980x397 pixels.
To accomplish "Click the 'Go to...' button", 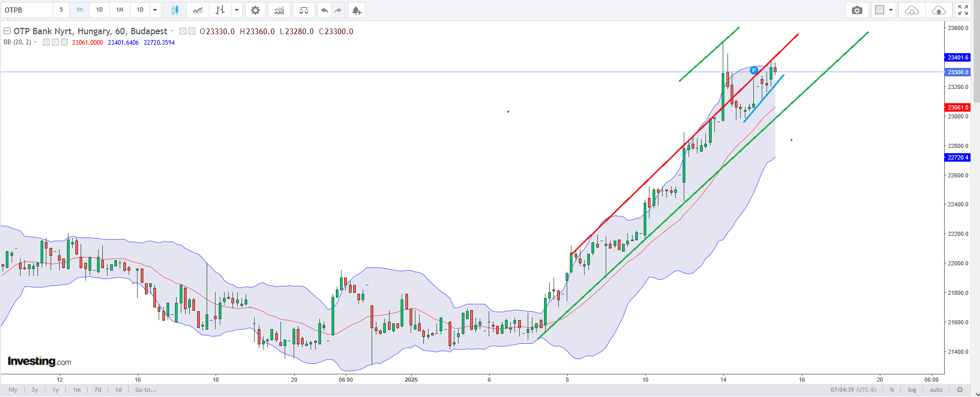I will pos(145,390).
